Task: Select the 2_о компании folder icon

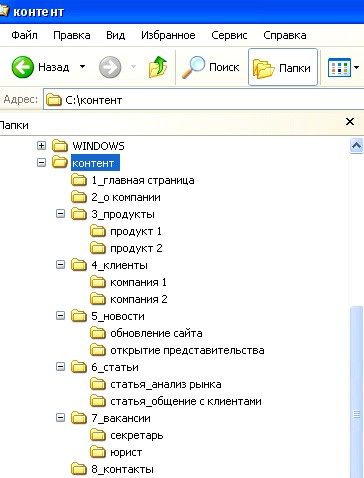Action: (79, 197)
